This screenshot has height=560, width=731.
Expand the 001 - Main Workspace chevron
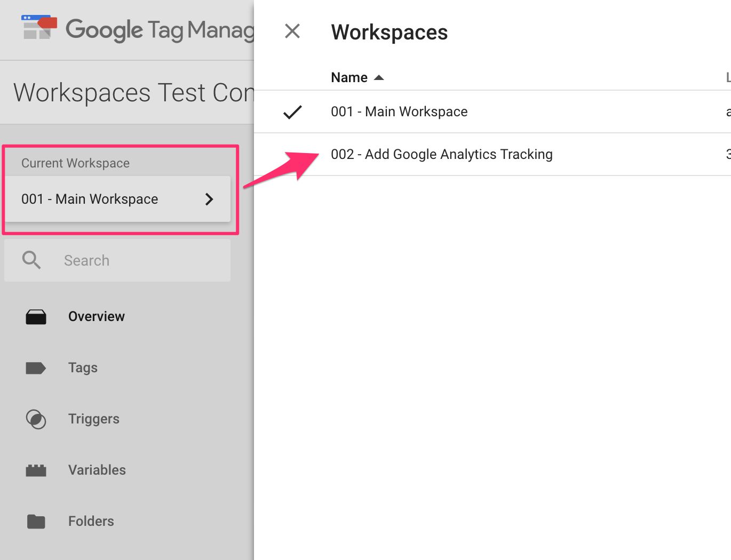(x=209, y=199)
